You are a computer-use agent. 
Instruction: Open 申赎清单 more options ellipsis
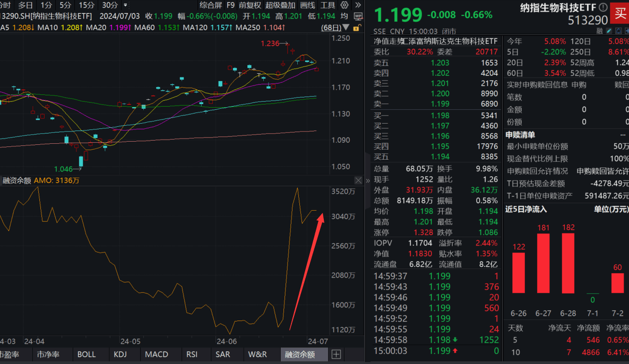point(623,135)
